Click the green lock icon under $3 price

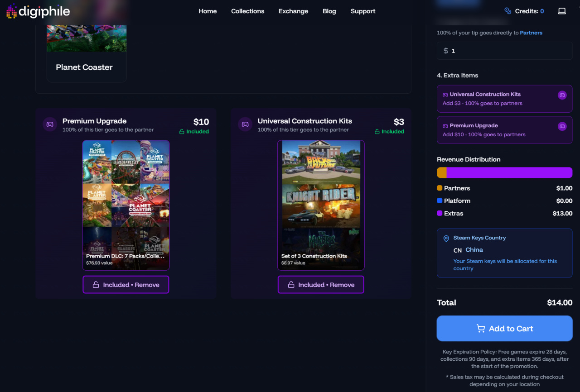(x=377, y=132)
